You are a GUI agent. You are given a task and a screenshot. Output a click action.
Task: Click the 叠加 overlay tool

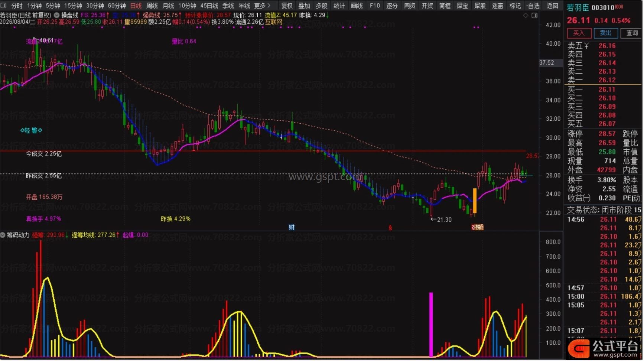click(x=304, y=6)
